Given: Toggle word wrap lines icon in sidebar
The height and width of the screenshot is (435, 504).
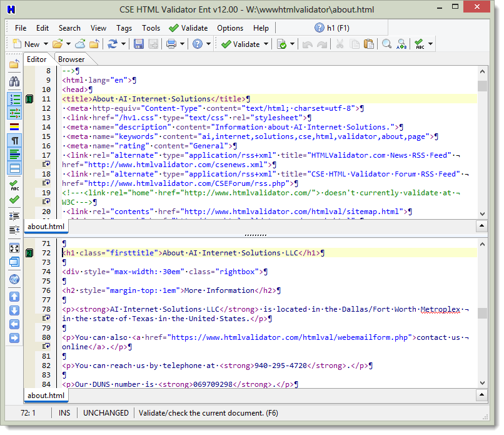Looking at the screenshot, I should tap(14, 155).
